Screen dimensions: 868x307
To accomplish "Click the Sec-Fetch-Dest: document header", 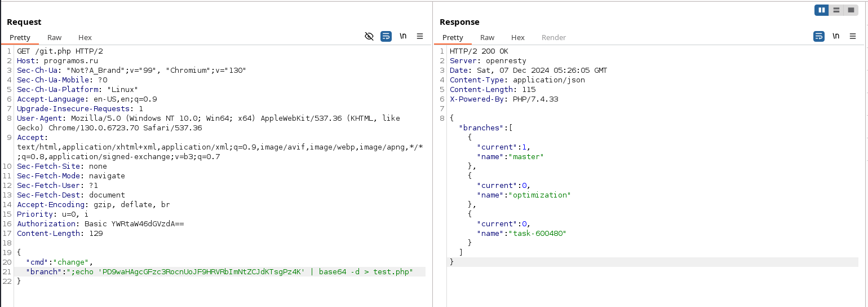I will 71,195.
